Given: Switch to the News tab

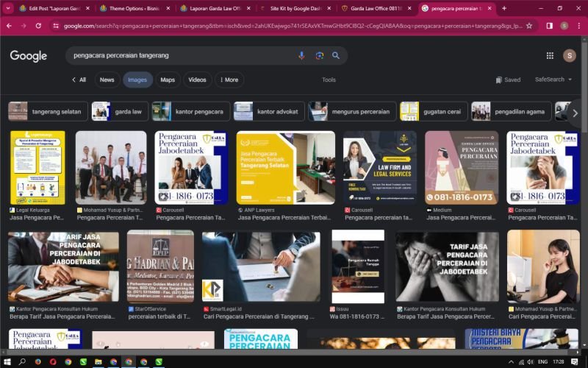Looking at the screenshot, I should tap(107, 79).
